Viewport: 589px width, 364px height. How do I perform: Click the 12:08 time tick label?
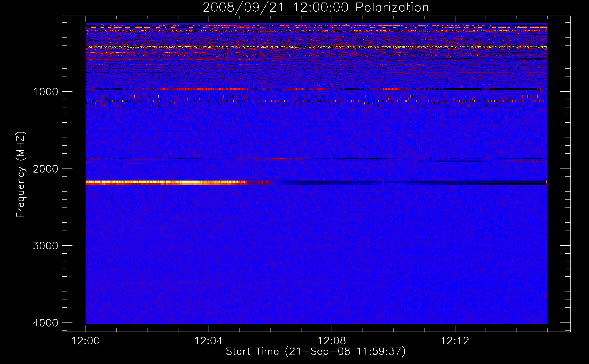pos(332,341)
